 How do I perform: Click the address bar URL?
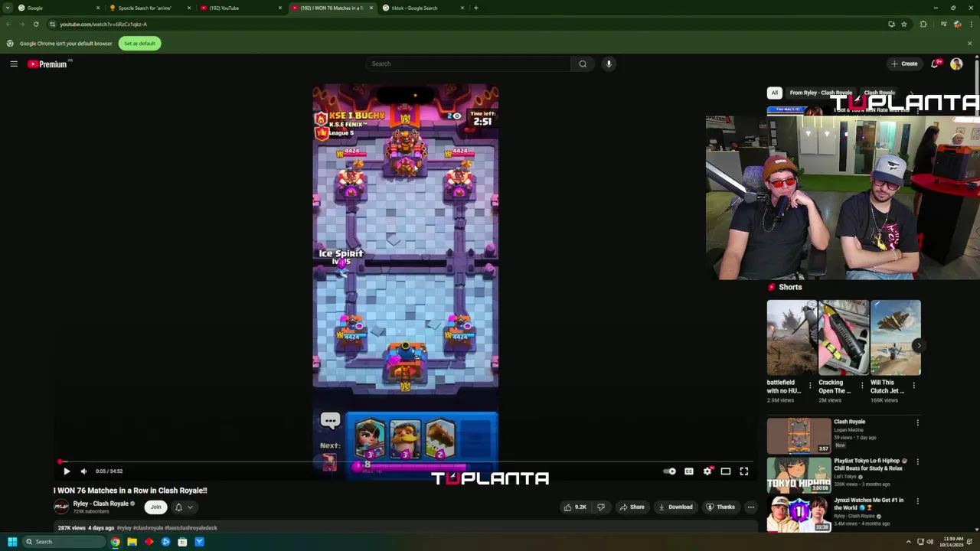pyautogui.click(x=103, y=24)
